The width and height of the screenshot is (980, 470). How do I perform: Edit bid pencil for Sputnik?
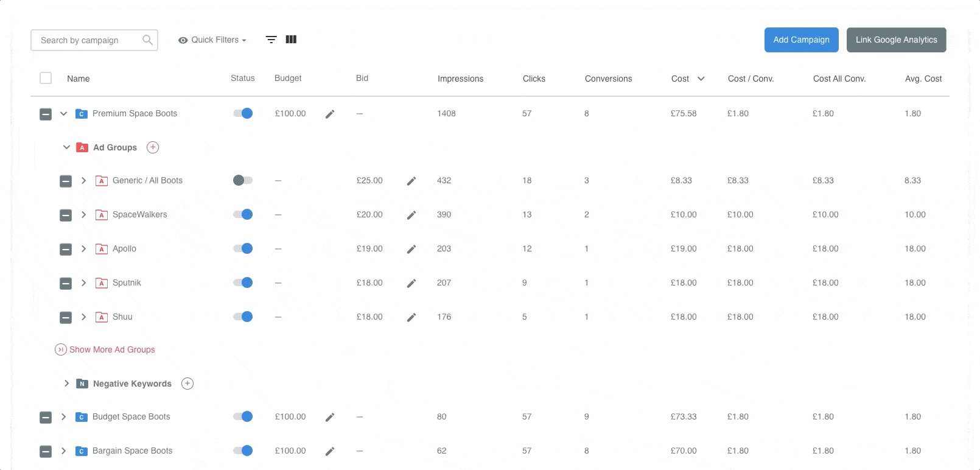tap(411, 283)
